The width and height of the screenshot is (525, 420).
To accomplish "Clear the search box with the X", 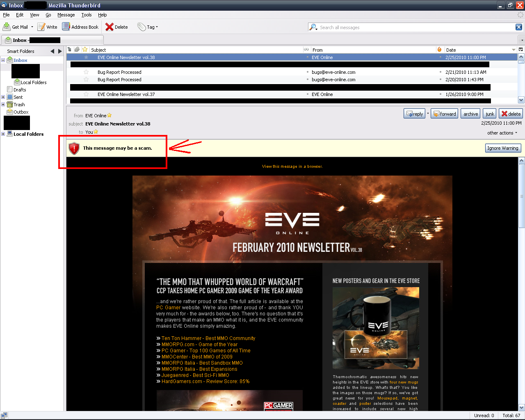I will pos(519,27).
